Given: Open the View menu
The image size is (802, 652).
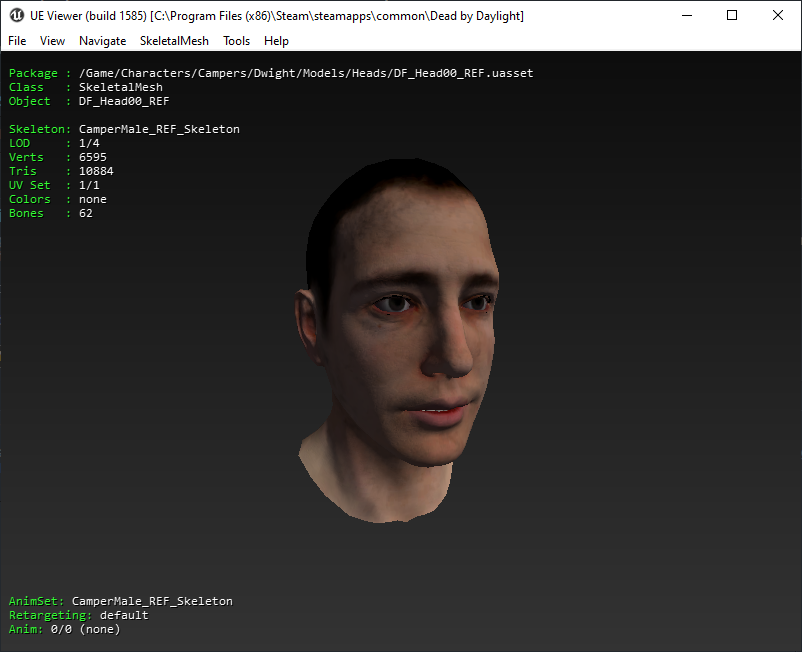Looking at the screenshot, I should point(52,41).
